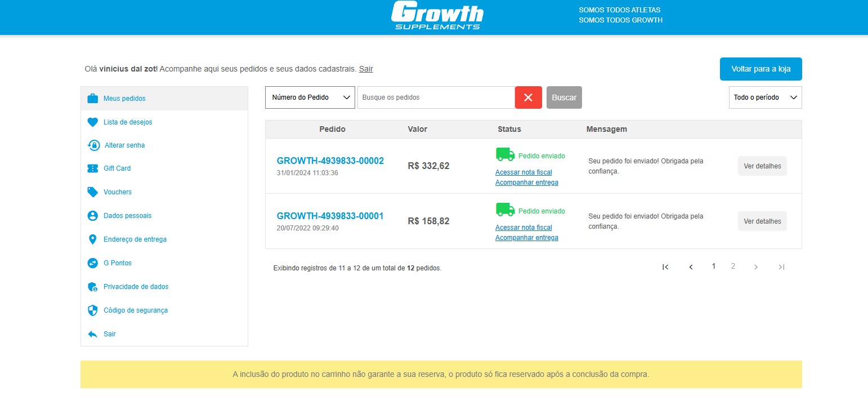Screen dimensions: 868x400
Task: Open the Número do Pedido dropdown
Action: pos(310,97)
